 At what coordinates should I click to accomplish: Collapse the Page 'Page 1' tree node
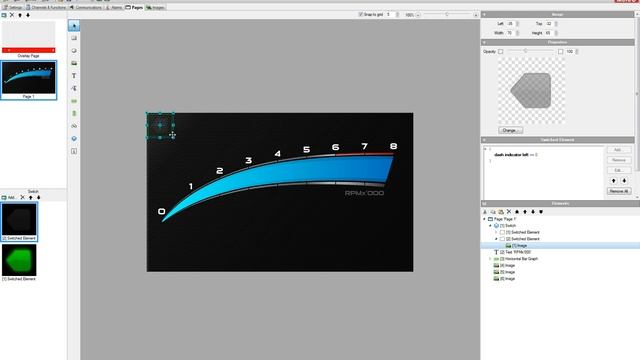[485, 219]
